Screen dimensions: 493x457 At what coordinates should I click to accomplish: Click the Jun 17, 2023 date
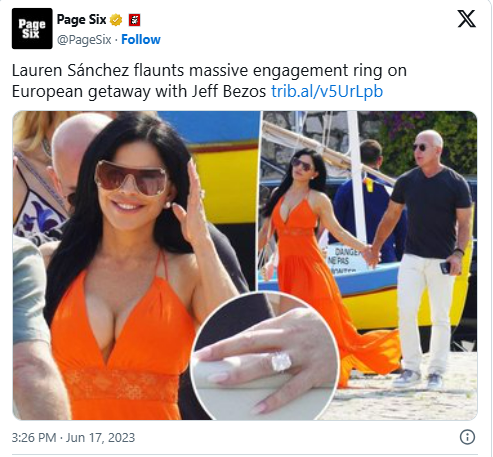pos(100,438)
